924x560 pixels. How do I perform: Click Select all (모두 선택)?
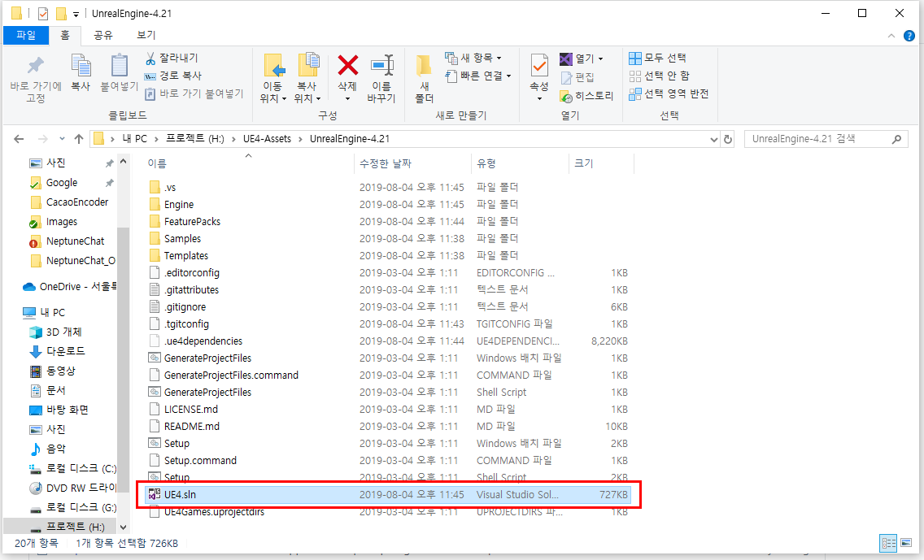point(658,59)
